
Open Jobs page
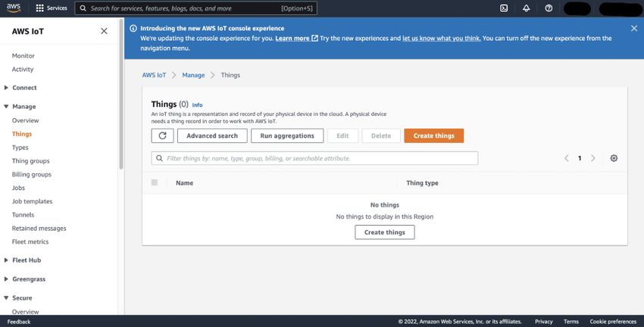(x=18, y=188)
